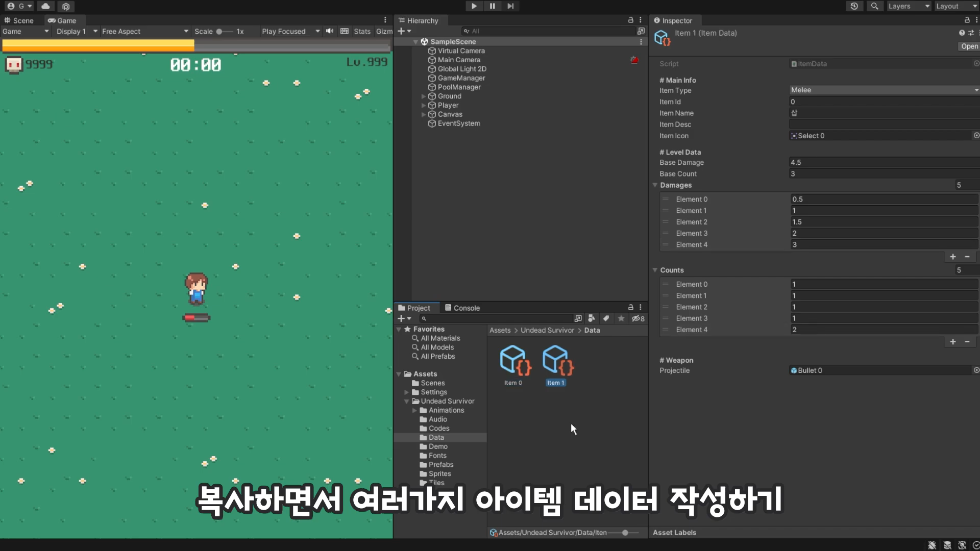Click the Pause button

[492, 6]
